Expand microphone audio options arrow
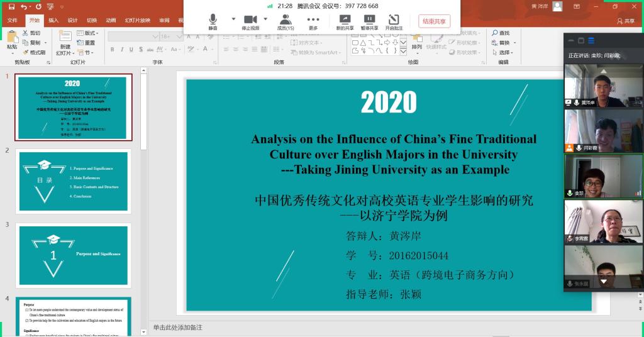644x337 pixels. [233, 19]
